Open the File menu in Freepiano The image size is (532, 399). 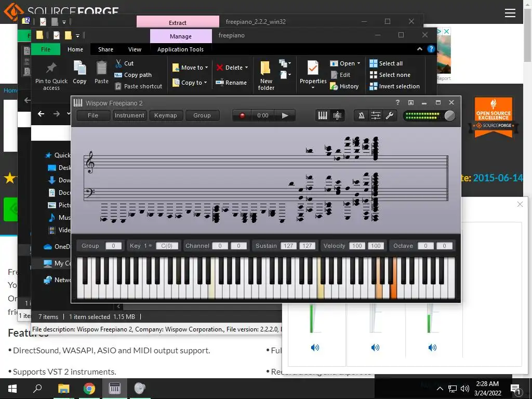tap(93, 115)
